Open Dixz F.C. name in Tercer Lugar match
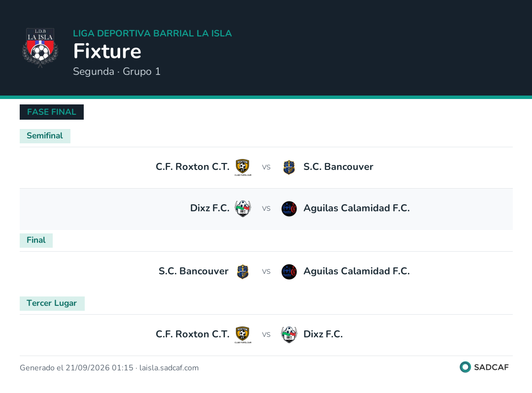 pos(323,334)
